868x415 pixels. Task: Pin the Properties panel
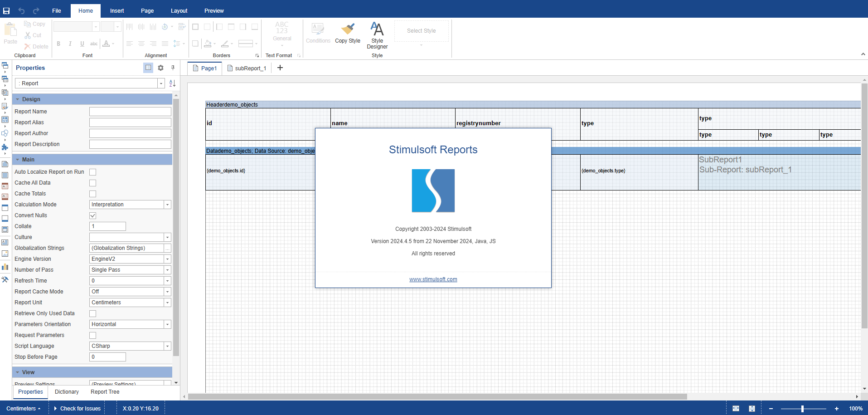[173, 68]
